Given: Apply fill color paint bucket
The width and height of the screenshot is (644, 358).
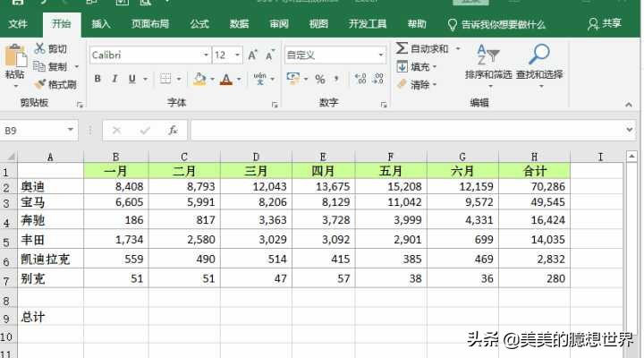Looking at the screenshot, I should click(x=199, y=79).
